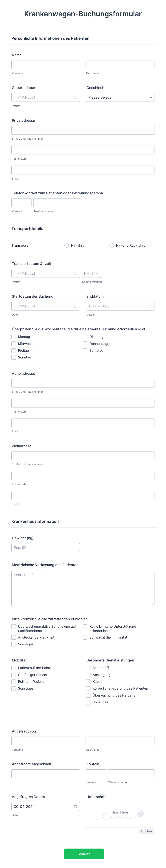Tick the Donnerstag checkbox
166x868 pixels.
pos(85,344)
